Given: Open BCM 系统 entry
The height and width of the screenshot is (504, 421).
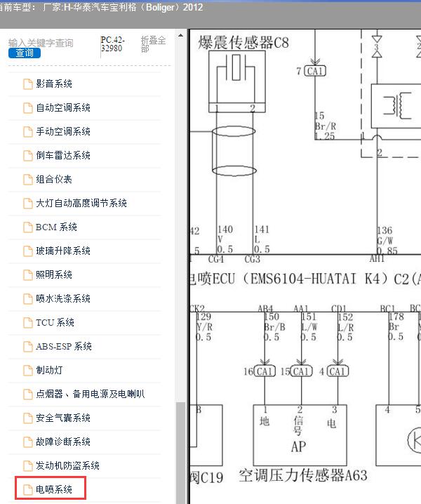Looking at the screenshot, I should click(x=56, y=227).
